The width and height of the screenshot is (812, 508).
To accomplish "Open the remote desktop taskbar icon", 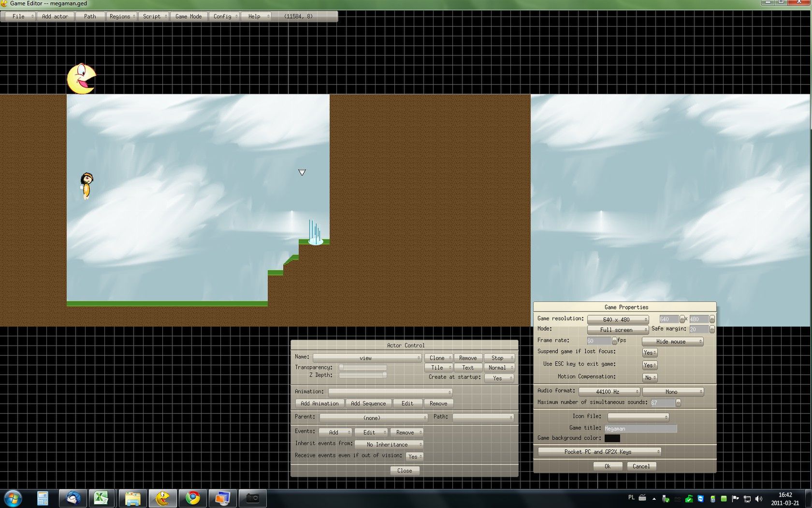I will point(222,498).
